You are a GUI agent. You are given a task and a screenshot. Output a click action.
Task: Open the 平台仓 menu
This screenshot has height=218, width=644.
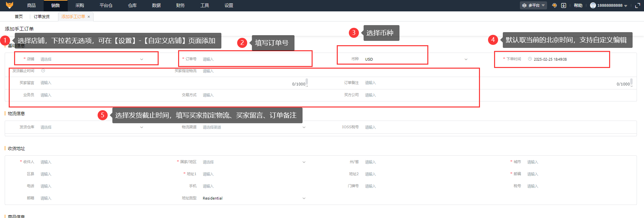[106, 5]
